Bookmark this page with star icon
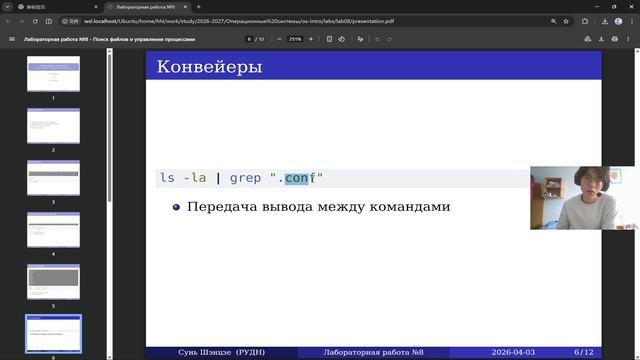The width and height of the screenshot is (640, 360). coord(566,21)
